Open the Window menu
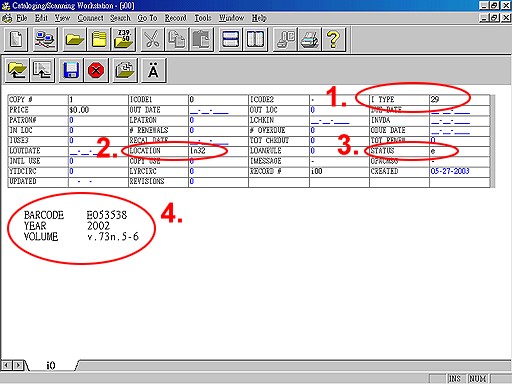Screen dimensions: 512x384 (232, 18)
